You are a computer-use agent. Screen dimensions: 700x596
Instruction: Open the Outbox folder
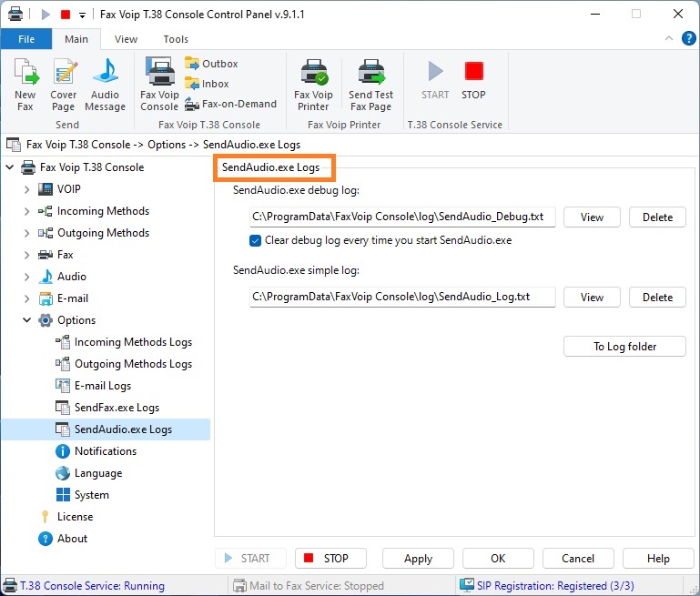[211, 64]
